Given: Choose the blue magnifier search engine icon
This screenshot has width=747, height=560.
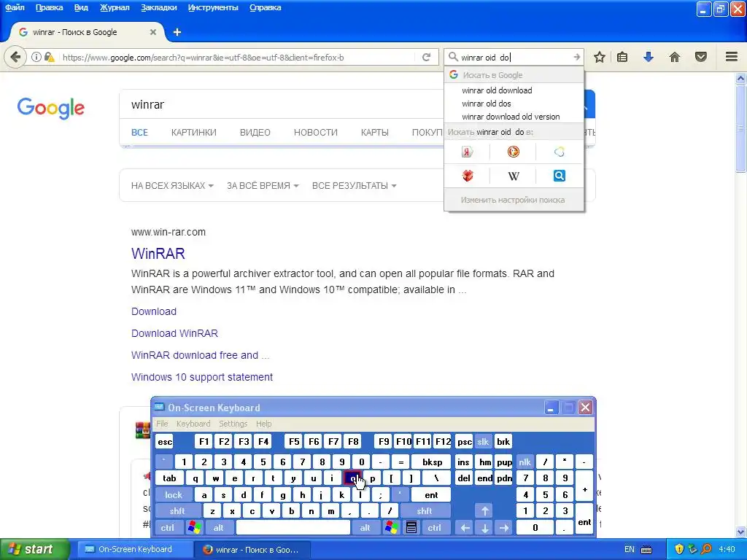Looking at the screenshot, I should 560,176.
